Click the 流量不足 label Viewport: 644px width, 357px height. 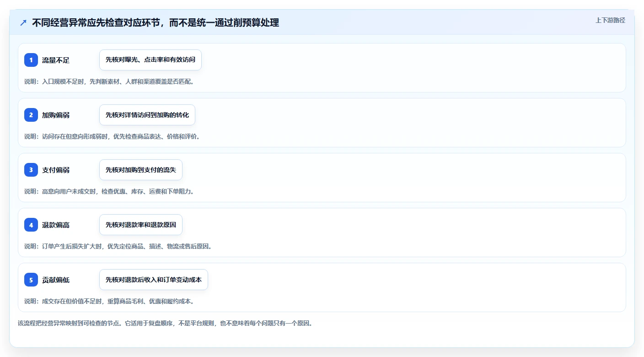coord(56,60)
